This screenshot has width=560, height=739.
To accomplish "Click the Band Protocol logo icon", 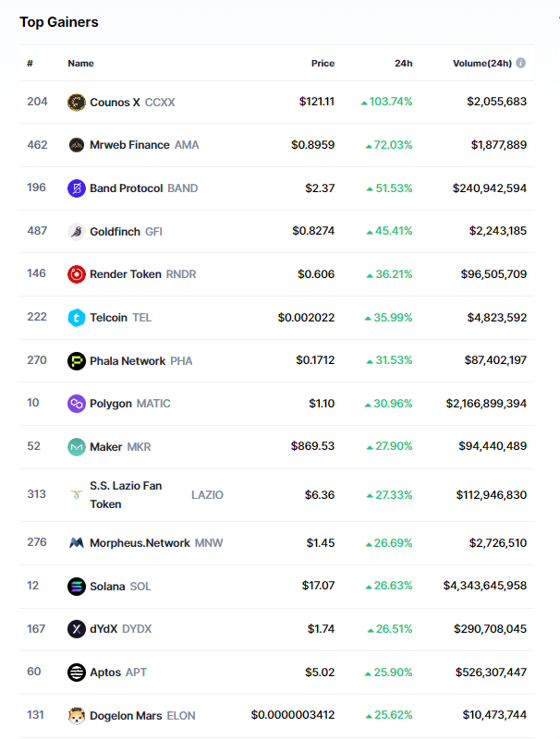I will coord(77,188).
